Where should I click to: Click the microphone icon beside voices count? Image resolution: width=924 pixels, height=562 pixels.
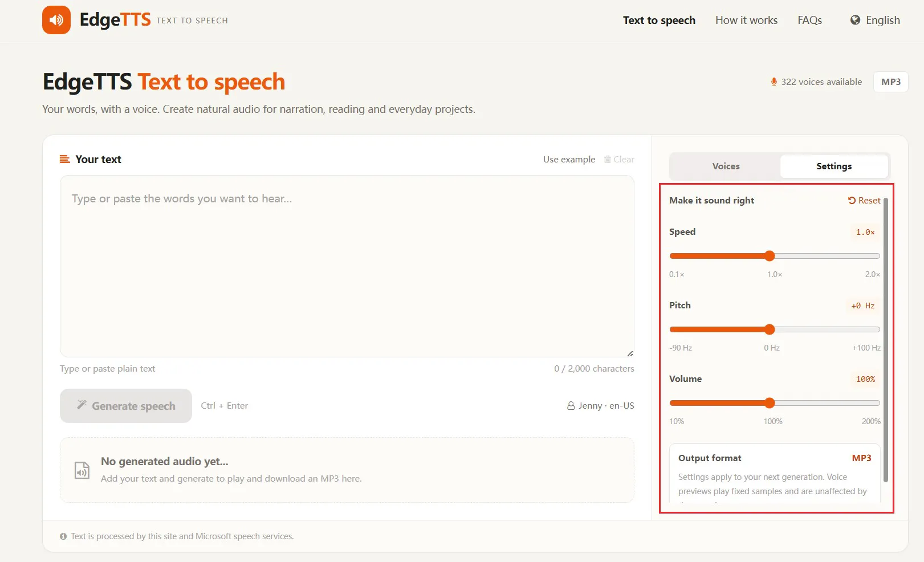pos(774,82)
